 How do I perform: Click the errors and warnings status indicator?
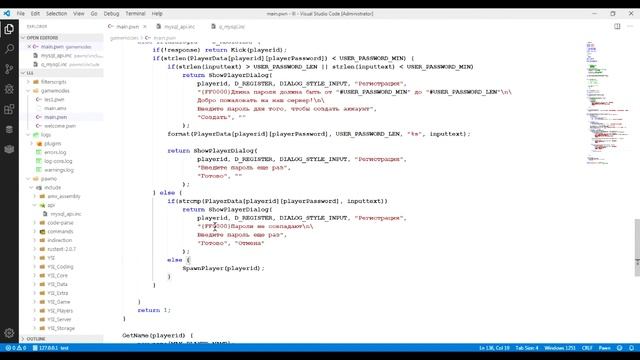coord(16,348)
